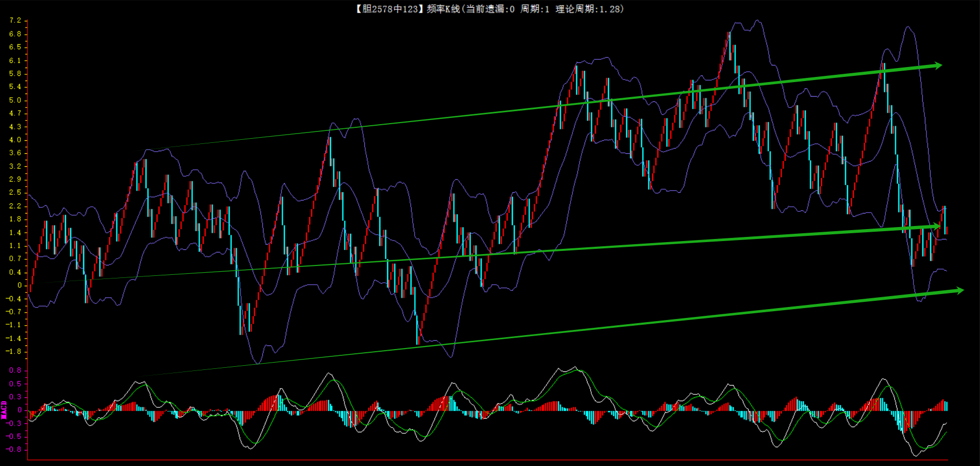Click the 6.1 y-axis label
980x466 pixels.
[15, 60]
